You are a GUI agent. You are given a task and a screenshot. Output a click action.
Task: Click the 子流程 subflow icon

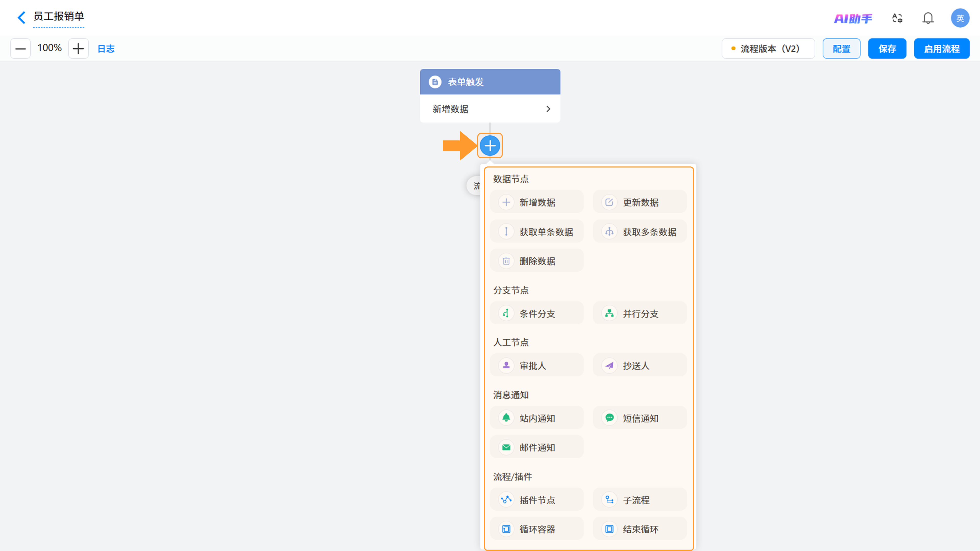tap(609, 500)
